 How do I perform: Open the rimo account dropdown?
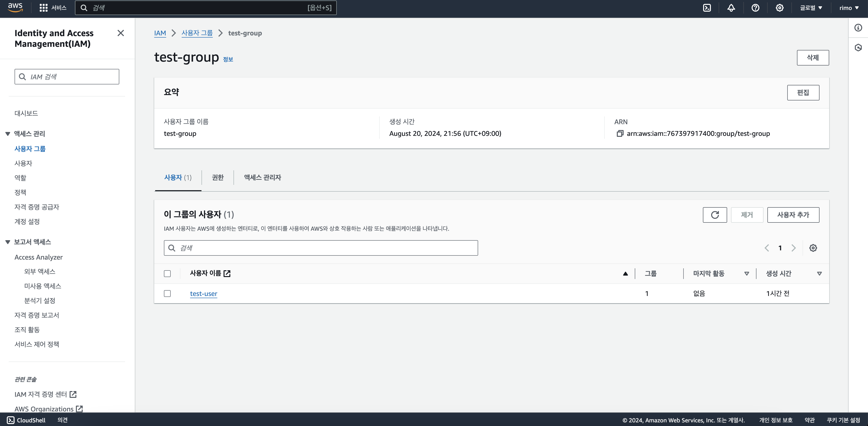pos(849,8)
